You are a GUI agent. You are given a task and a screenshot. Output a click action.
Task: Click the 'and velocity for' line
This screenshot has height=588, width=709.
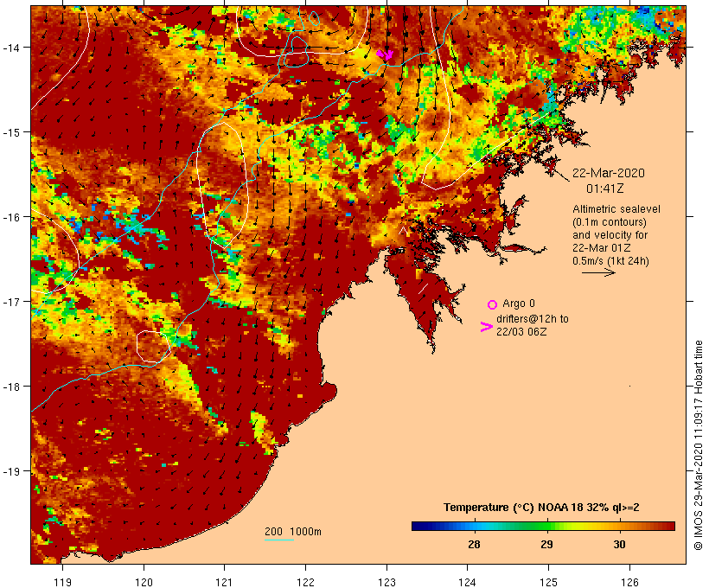pyautogui.click(x=610, y=235)
